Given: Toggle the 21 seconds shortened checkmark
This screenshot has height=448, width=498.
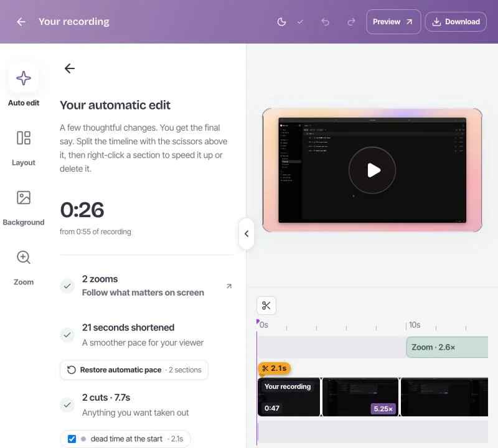Looking at the screenshot, I should [x=67, y=335].
